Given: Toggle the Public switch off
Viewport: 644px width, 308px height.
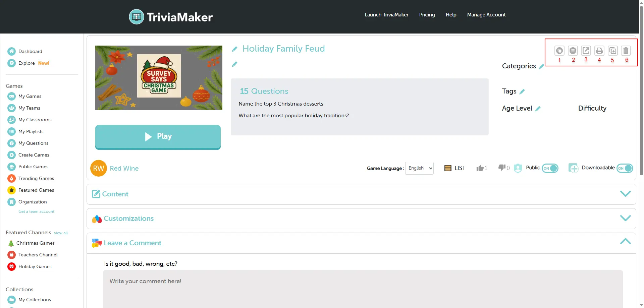Looking at the screenshot, I should (550, 168).
